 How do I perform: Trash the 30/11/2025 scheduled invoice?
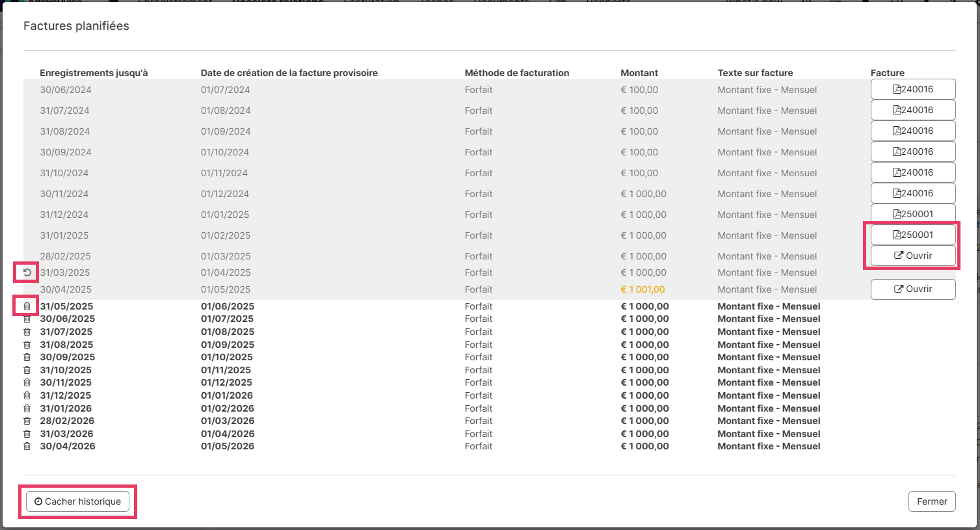pos(27,383)
